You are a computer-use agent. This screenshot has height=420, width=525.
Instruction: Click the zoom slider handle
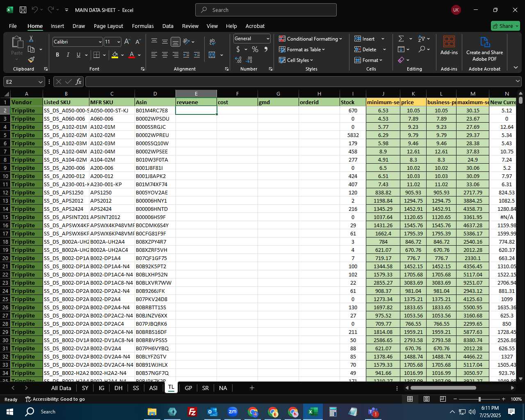(479, 399)
